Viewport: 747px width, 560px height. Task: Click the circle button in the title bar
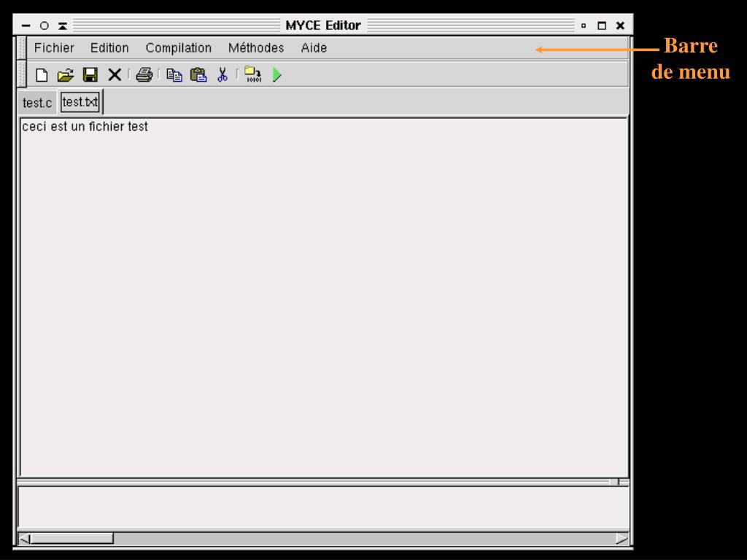click(x=44, y=26)
